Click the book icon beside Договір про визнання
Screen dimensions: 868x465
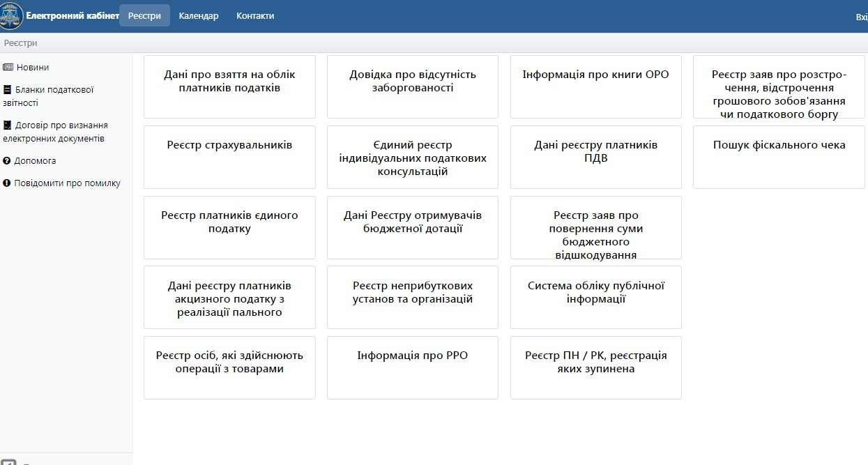[x=8, y=125]
